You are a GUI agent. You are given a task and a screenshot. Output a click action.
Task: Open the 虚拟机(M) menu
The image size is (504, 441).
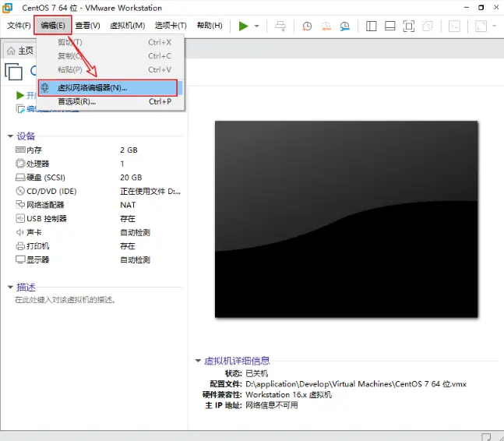click(x=127, y=26)
